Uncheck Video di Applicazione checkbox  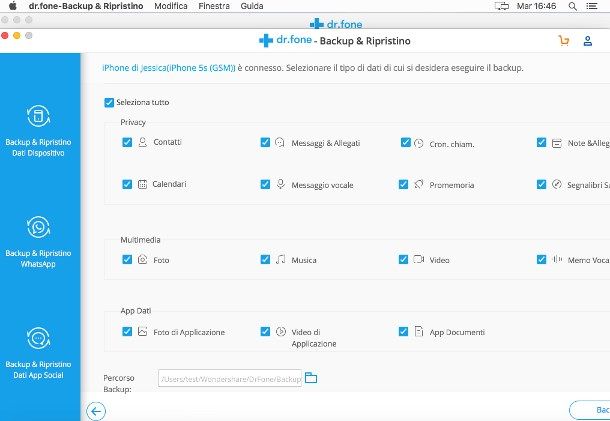tap(265, 331)
